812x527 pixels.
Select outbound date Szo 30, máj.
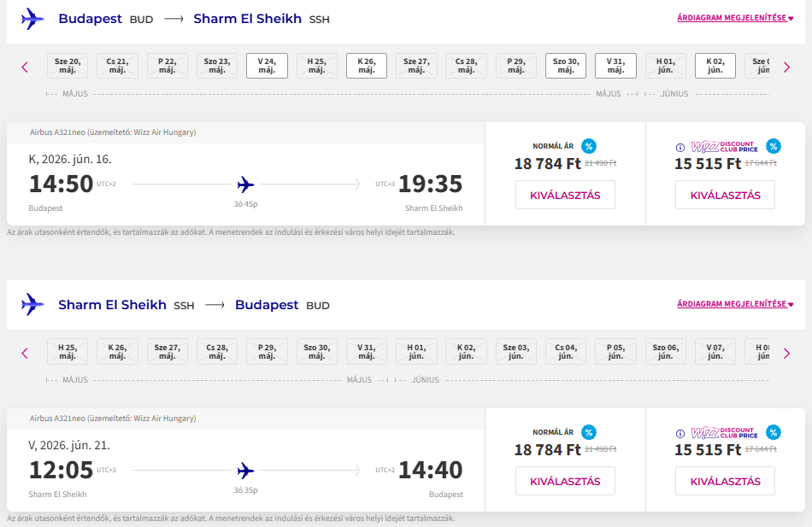[x=565, y=66]
